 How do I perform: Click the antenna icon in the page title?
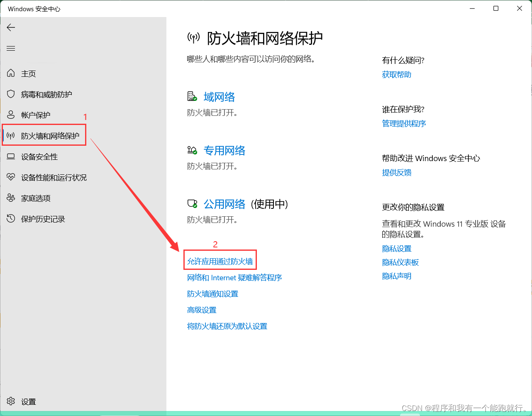coord(193,38)
